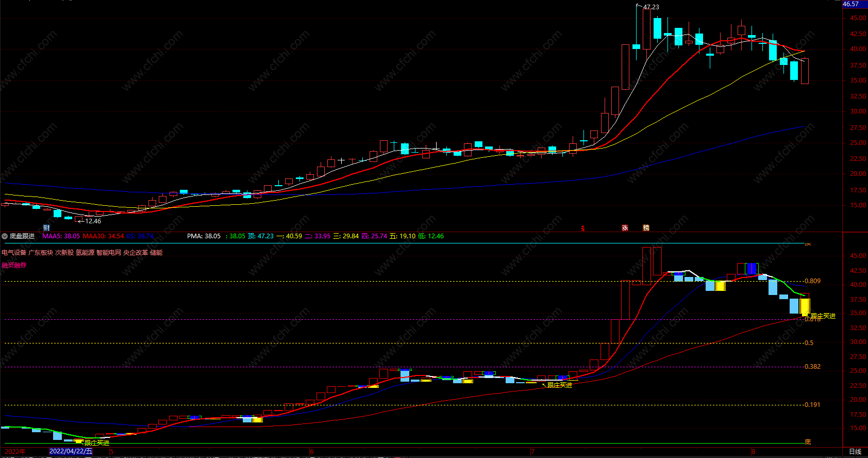Open the 电气设备 sector link
The image size is (868, 458).
point(14,253)
